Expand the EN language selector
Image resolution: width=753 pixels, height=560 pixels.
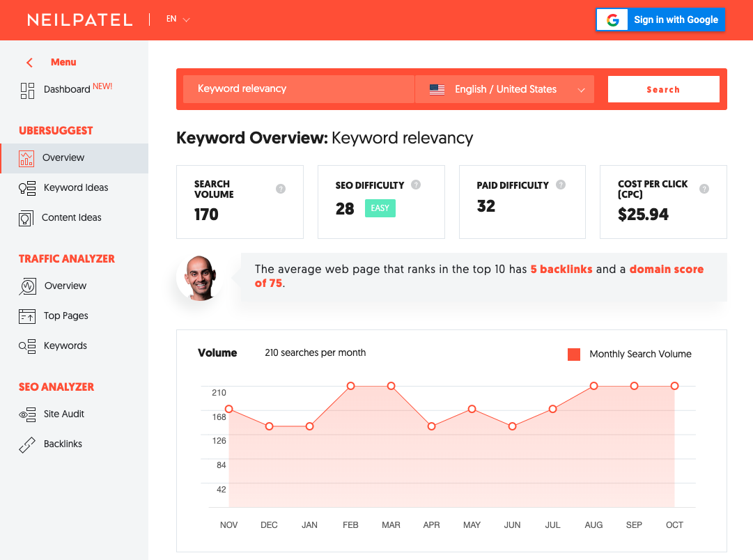pyautogui.click(x=176, y=19)
